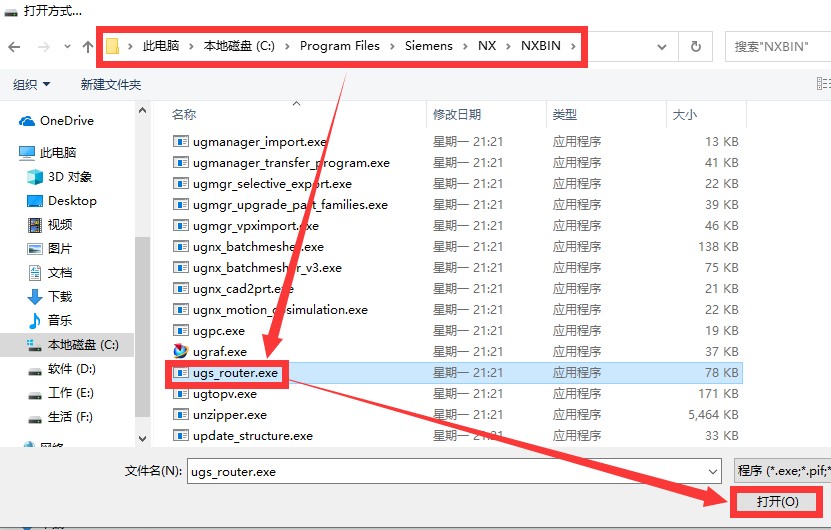Screen dimensions: 831x530
Task: Go forward with the right arrow
Action: [x=43, y=47]
